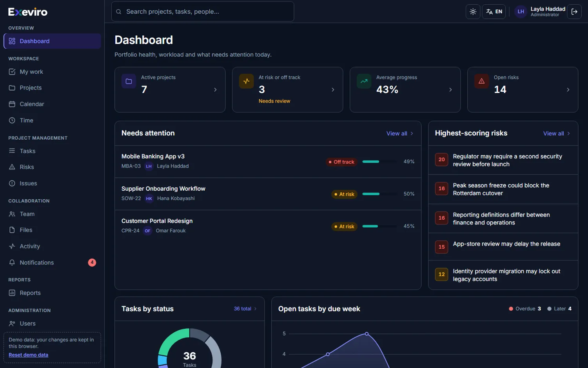Click the sign-out icon beside Layla Haddad
588x368 pixels.
coord(574,12)
